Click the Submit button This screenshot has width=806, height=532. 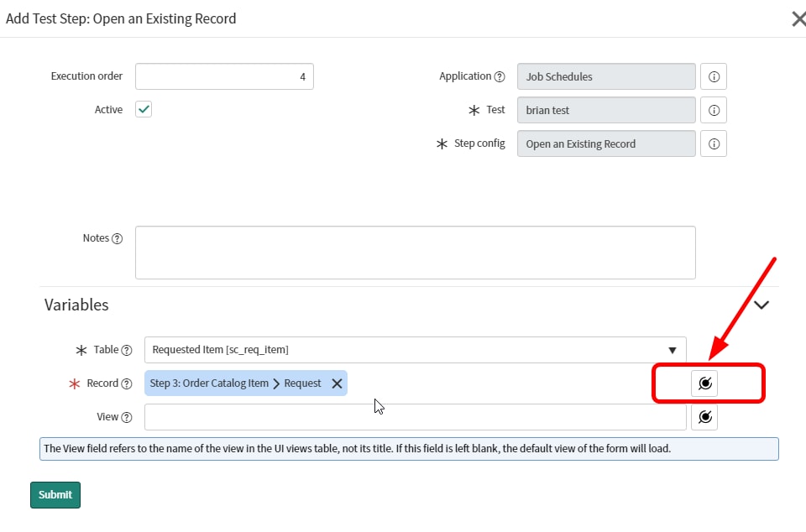(55, 494)
